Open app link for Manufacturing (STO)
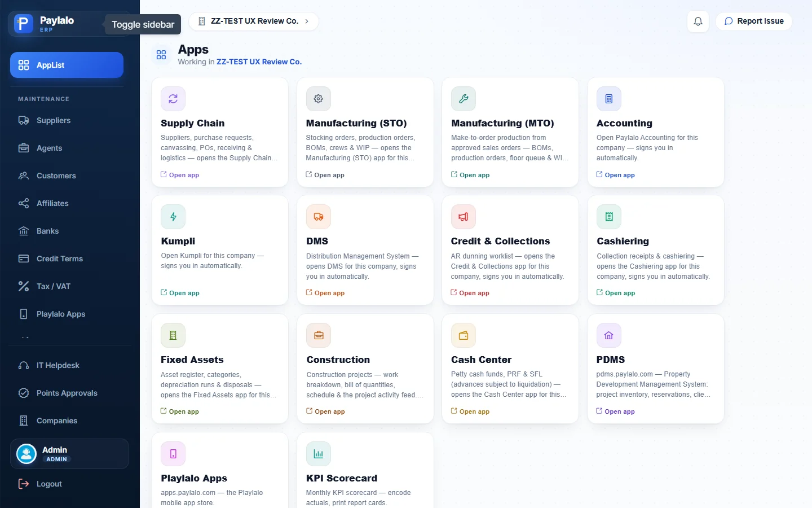Image resolution: width=812 pixels, height=508 pixels. tap(325, 175)
